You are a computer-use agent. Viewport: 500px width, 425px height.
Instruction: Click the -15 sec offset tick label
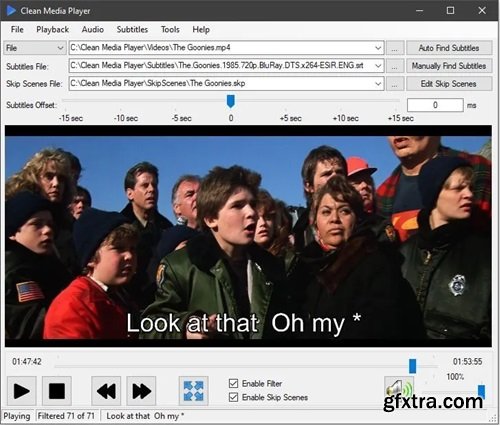click(71, 118)
